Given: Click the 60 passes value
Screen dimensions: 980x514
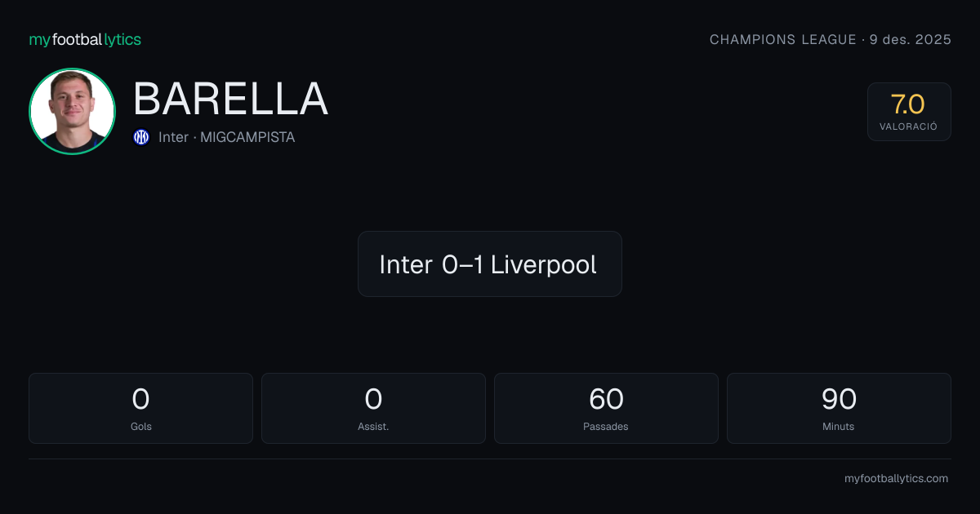Looking at the screenshot, I should (606, 399).
